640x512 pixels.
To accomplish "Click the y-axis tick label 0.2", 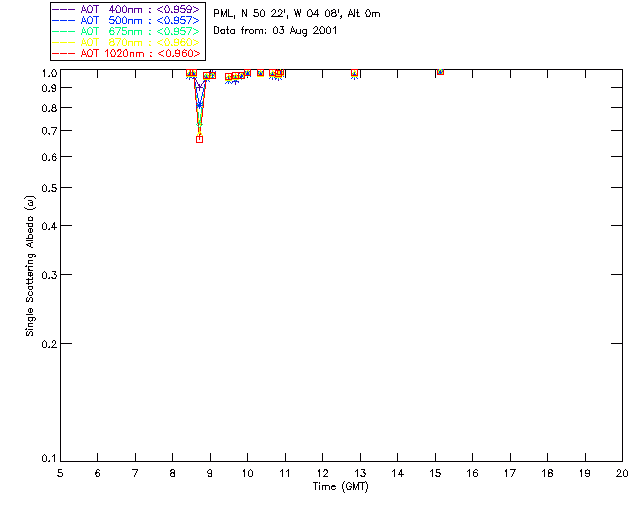I will click(49, 344).
